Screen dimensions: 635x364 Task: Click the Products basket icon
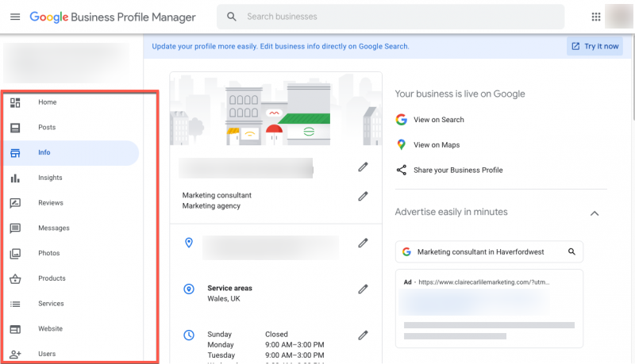click(15, 278)
